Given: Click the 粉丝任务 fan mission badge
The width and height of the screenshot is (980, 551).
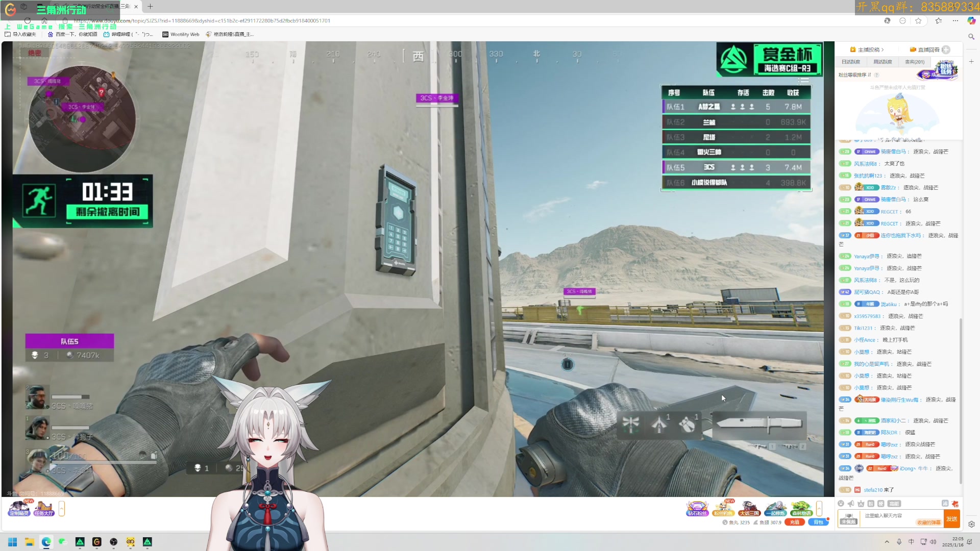Looking at the screenshot, I should (945, 69).
